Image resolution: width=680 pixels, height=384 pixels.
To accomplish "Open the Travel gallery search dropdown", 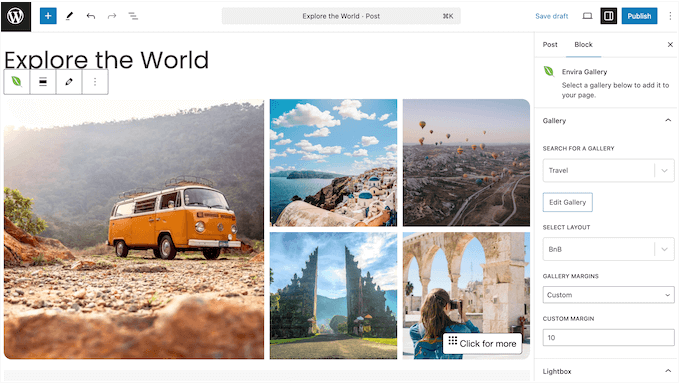I will tap(608, 171).
